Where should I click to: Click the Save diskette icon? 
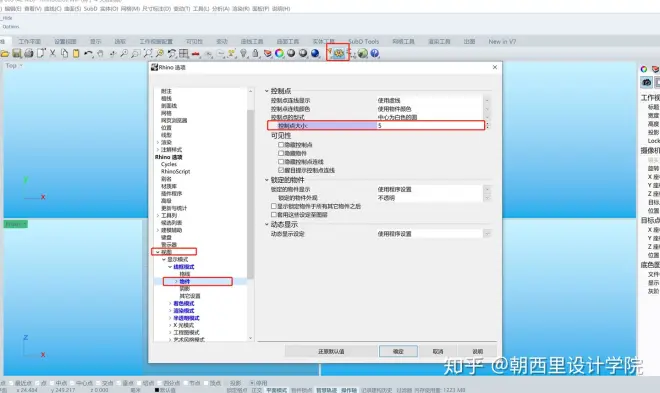coord(17,53)
